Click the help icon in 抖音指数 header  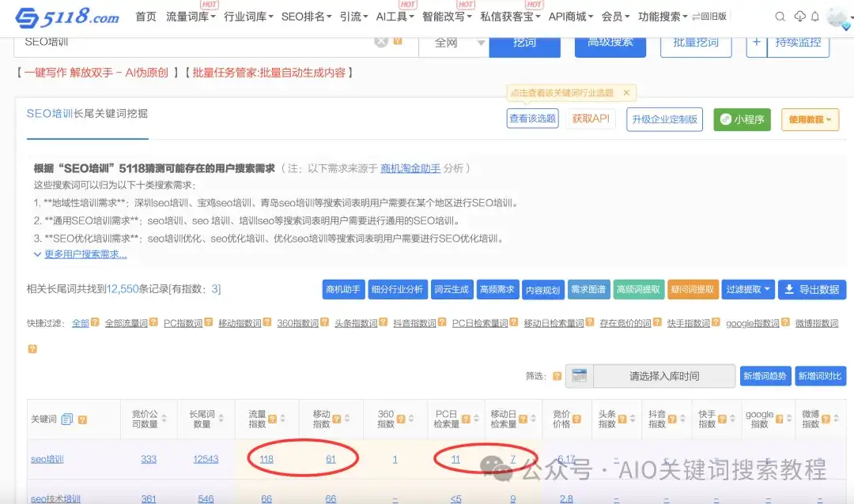tap(672, 419)
